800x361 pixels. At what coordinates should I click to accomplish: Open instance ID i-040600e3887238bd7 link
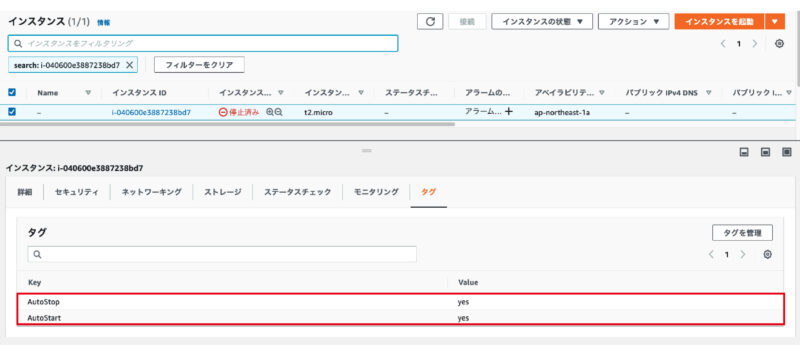pyautogui.click(x=151, y=112)
